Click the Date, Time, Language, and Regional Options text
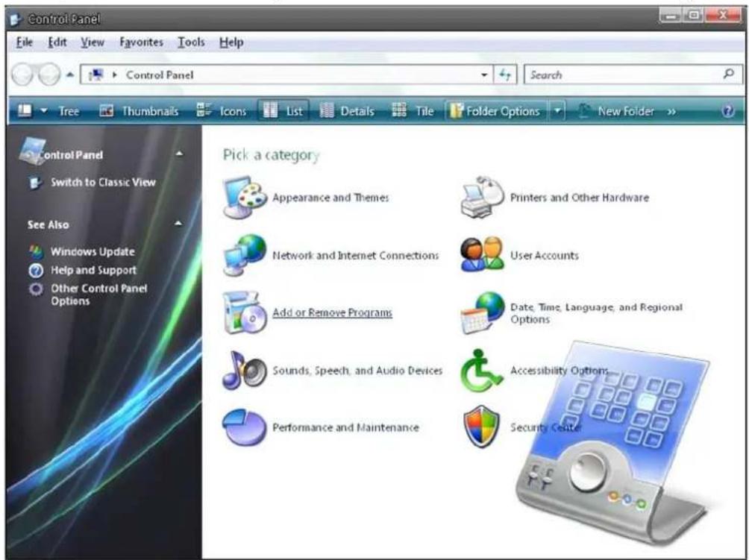Screen dimensions: 749x560 click(x=596, y=313)
